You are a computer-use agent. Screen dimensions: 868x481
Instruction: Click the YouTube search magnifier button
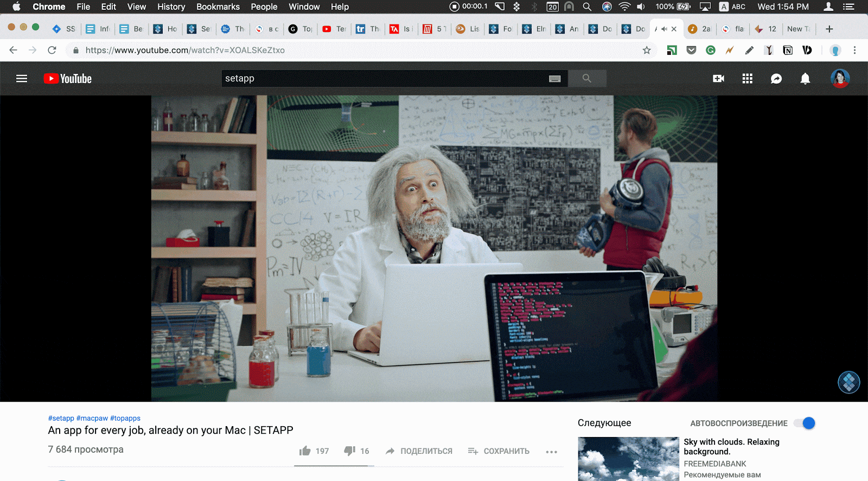coord(587,79)
